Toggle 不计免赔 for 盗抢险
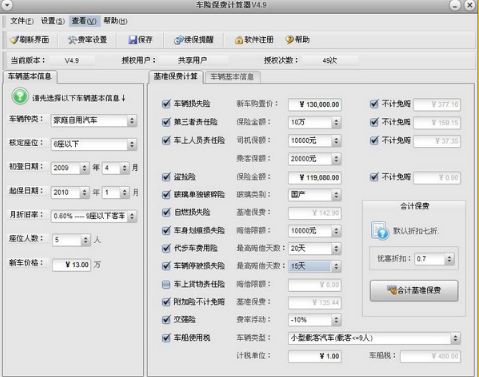Screen dimensions: 479x377 click(x=374, y=177)
